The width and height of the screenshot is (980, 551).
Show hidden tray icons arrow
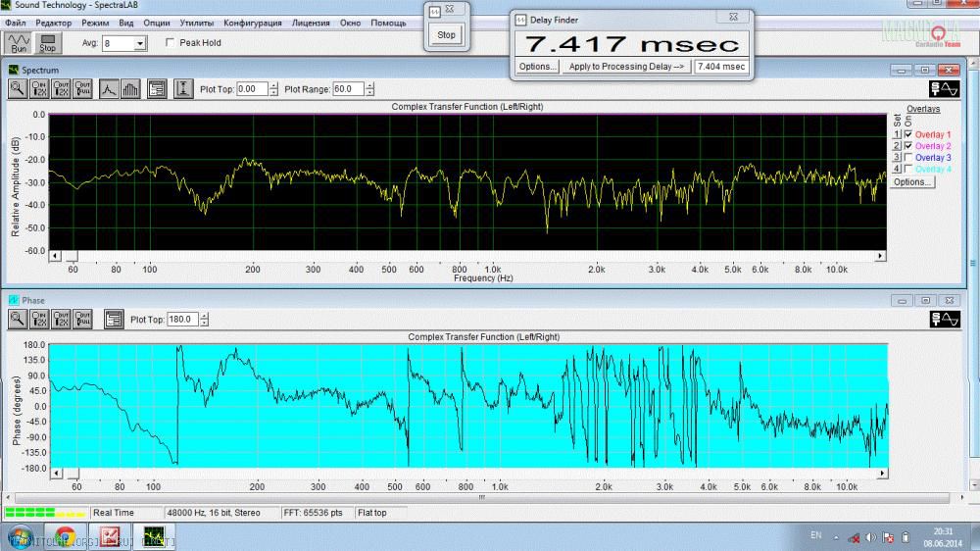coord(836,537)
